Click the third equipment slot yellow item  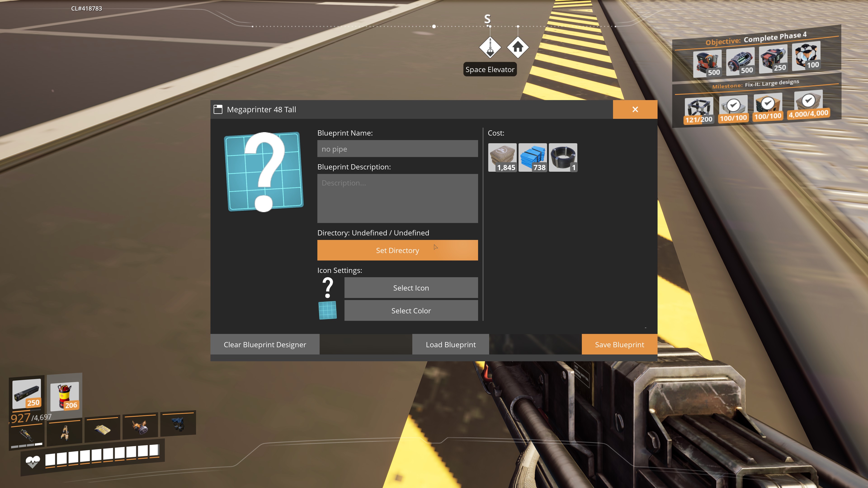coord(102,429)
